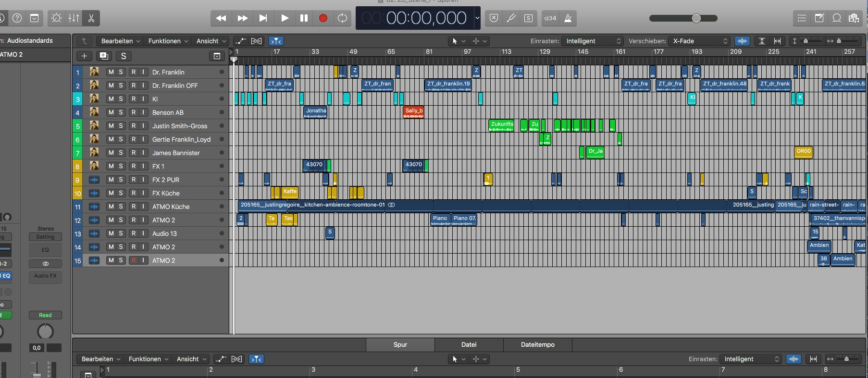Switch to the Dateitempo tab
Image resolution: width=868 pixels, height=378 pixels.
click(538, 345)
